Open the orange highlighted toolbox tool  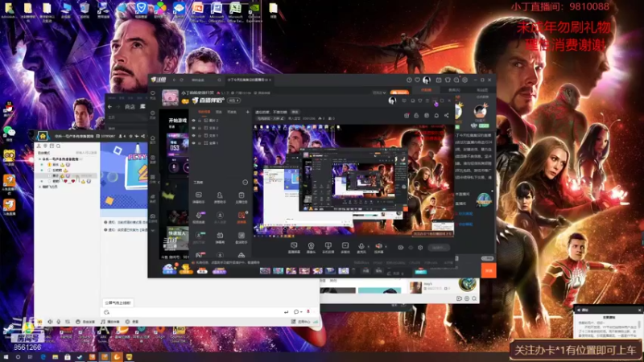click(x=241, y=216)
